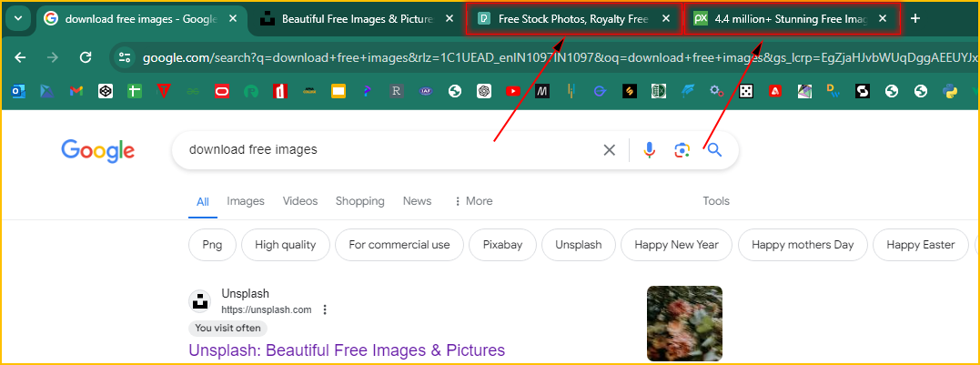
Task: Select the Images search tab
Action: coord(246,201)
